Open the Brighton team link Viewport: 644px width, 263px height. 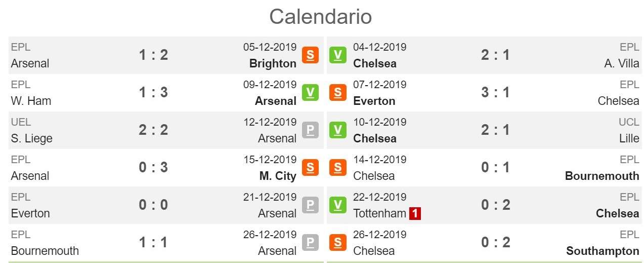coord(273,63)
